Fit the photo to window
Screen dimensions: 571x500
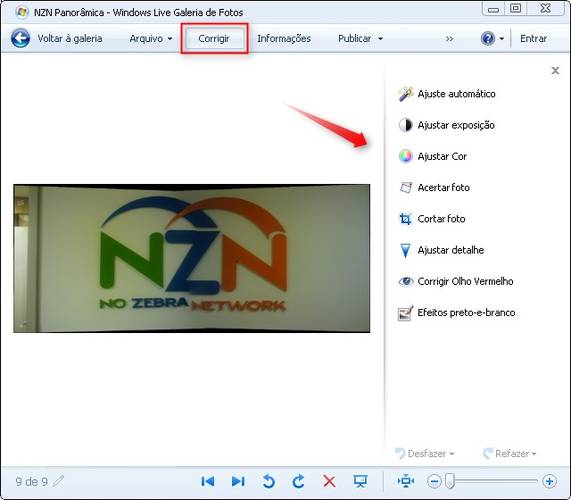pyautogui.click(x=406, y=481)
